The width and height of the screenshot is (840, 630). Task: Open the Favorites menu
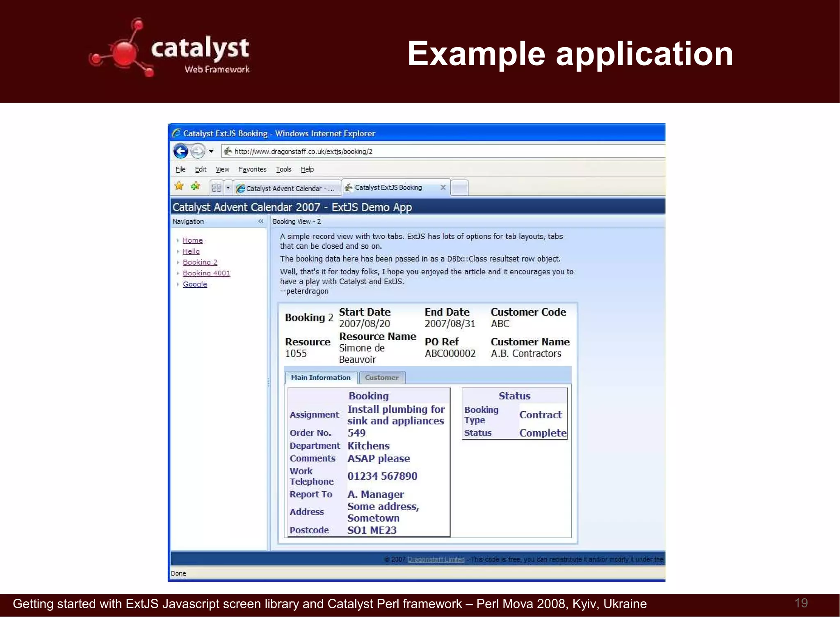point(252,169)
